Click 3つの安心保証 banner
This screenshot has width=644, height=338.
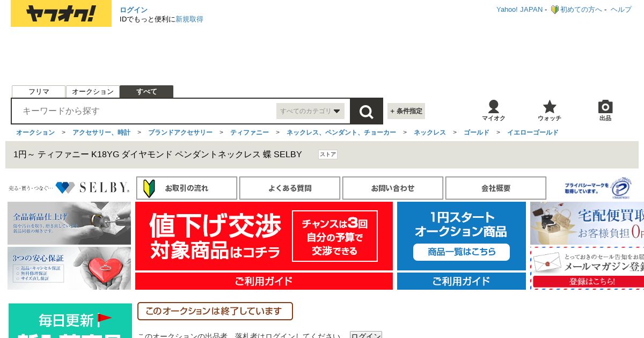[x=69, y=268]
